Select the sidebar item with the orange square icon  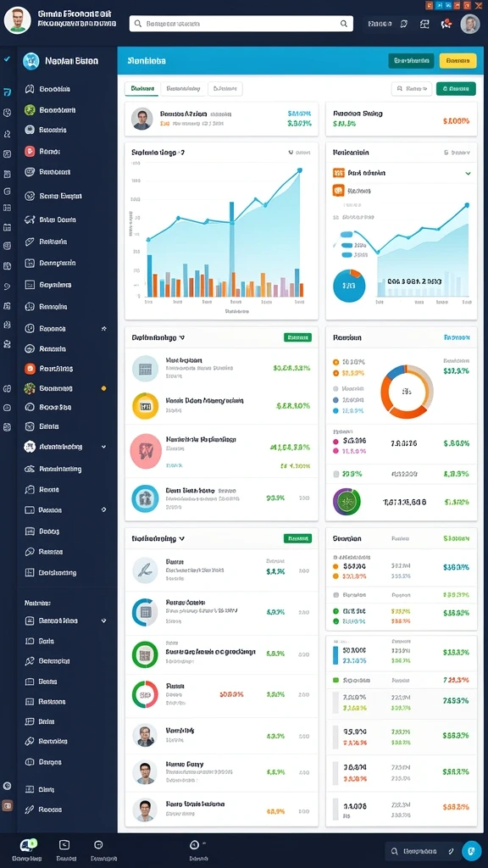tap(66, 368)
